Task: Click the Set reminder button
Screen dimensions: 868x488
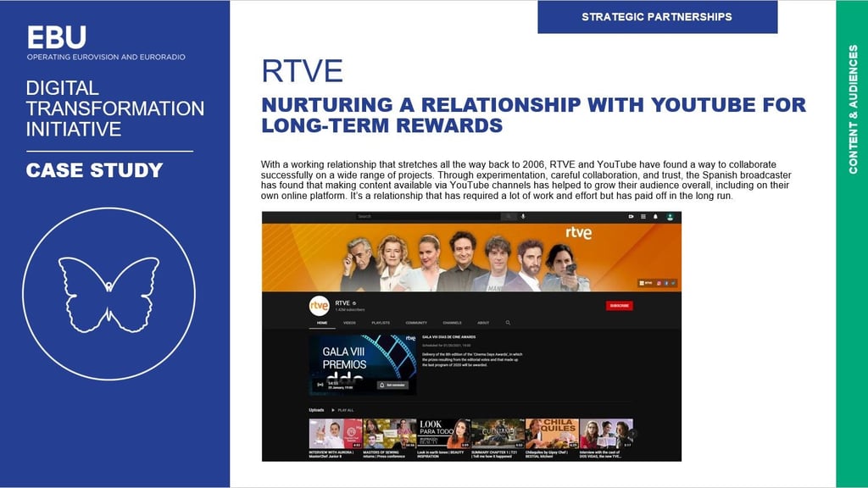Action: pos(393,385)
